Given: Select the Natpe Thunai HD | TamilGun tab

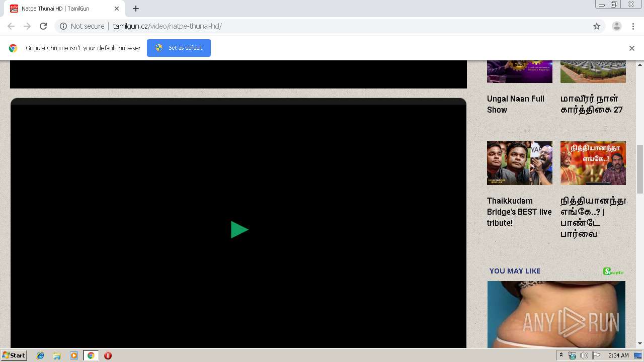Looking at the screenshot, I should (64, 9).
